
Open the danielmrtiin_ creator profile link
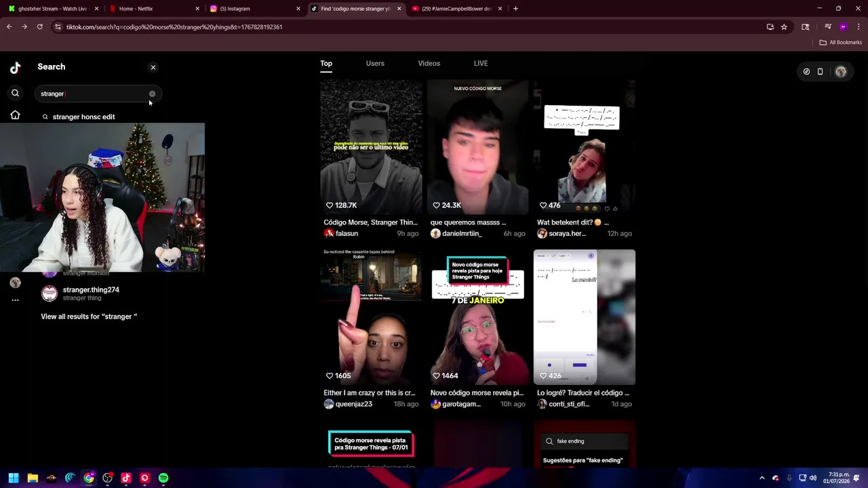(x=456, y=233)
